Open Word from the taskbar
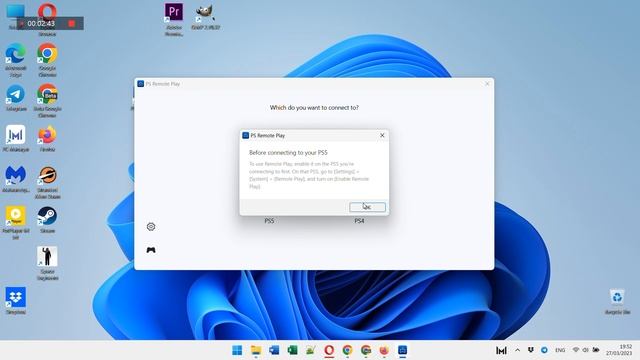Image resolution: width=640 pixels, height=360 pixels. tap(274, 350)
